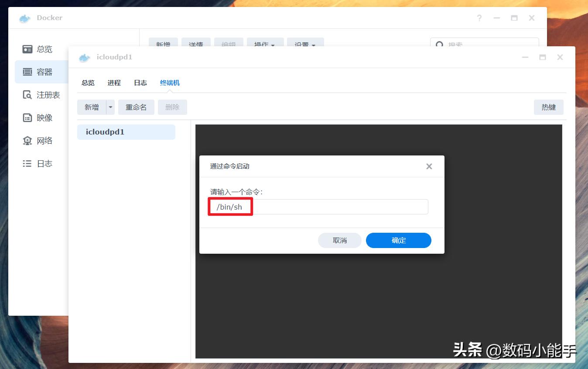Image resolution: width=588 pixels, height=369 pixels.
Task: Switch to the 进程 (Process) tab
Action: [114, 83]
